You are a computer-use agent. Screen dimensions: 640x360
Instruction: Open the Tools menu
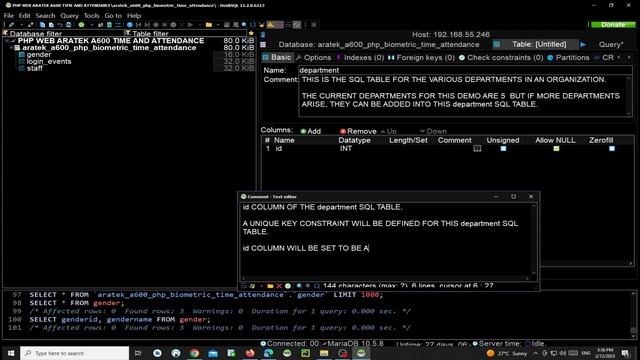(91, 16)
